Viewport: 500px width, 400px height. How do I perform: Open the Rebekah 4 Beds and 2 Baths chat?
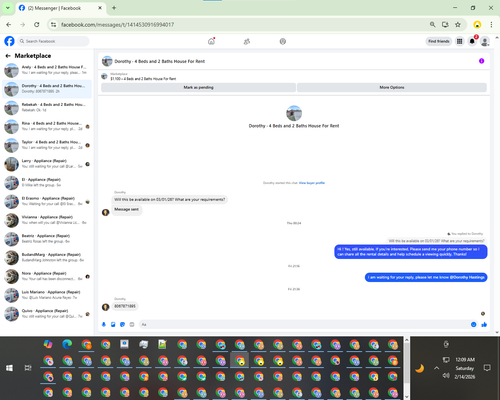[47, 107]
